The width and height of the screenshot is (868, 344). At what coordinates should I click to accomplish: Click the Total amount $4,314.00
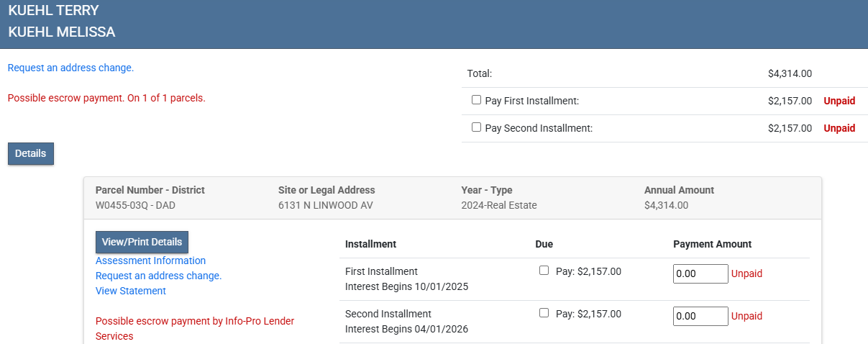[790, 73]
